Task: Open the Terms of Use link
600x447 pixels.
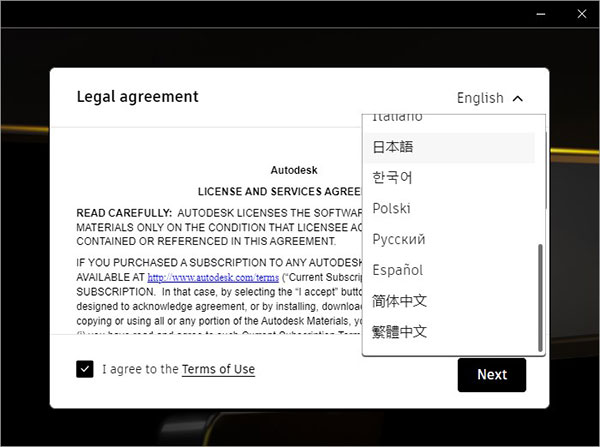Action: pyautogui.click(x=218, y=369)
